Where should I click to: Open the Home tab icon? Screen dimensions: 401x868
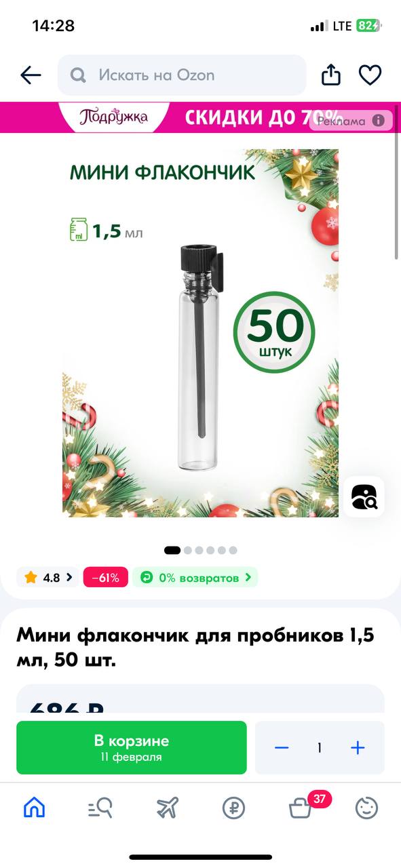pos(34,808)
